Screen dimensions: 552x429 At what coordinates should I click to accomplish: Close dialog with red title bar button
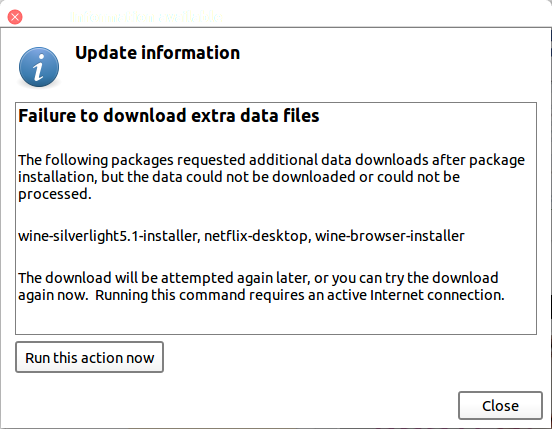[x=15, y=17]
